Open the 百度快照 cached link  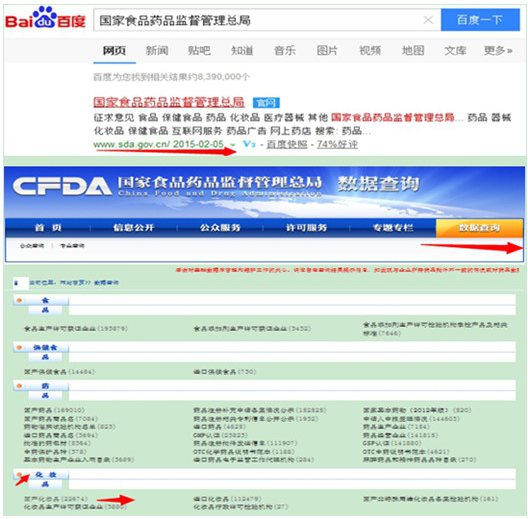[287, 144]
